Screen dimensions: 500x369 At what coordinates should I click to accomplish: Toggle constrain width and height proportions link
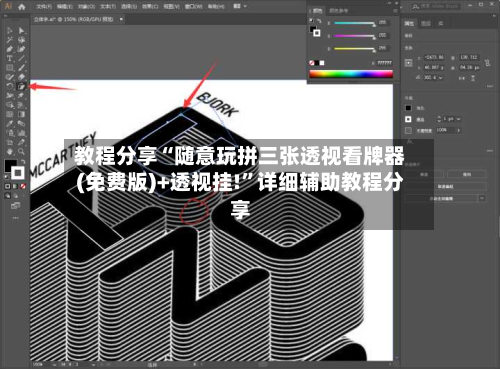click(x=488, y=62)
